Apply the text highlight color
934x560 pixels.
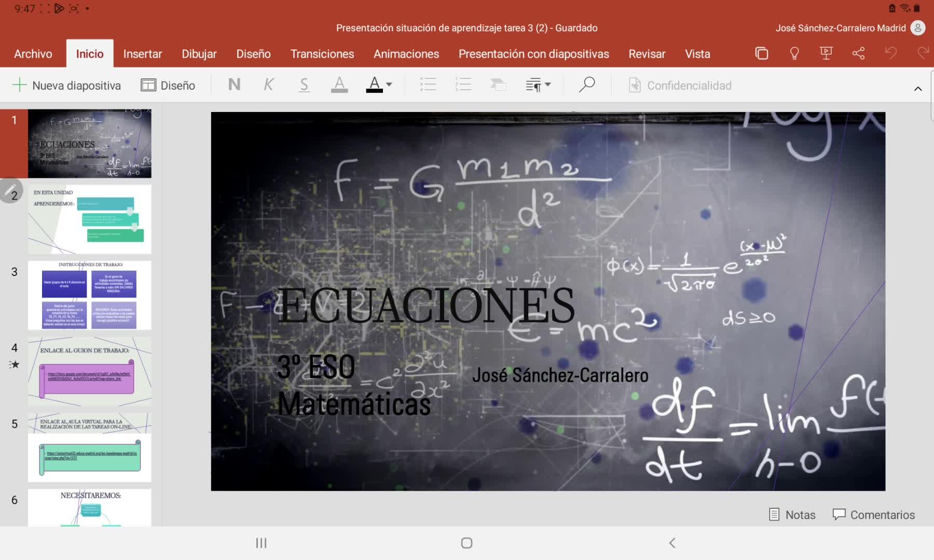click(339, 85)
